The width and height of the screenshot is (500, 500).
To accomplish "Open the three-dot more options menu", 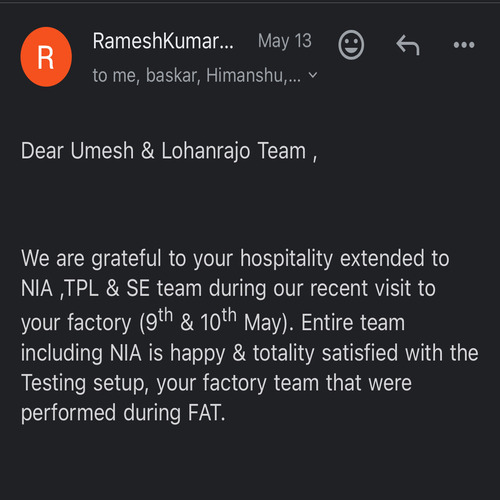I will pyautogui.click(x=464, y=45).
